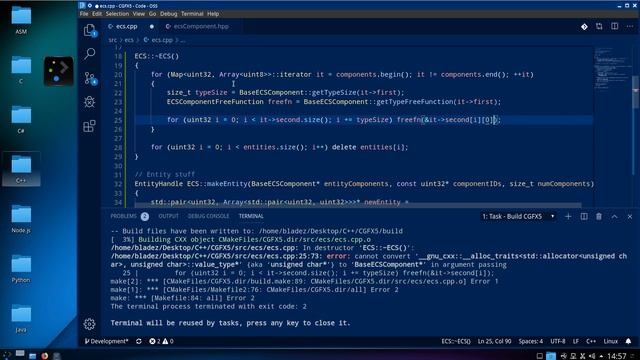Click 'Ln 25, Col 90' in status bar
Screen dimensions: 640x360
point(494,341)
